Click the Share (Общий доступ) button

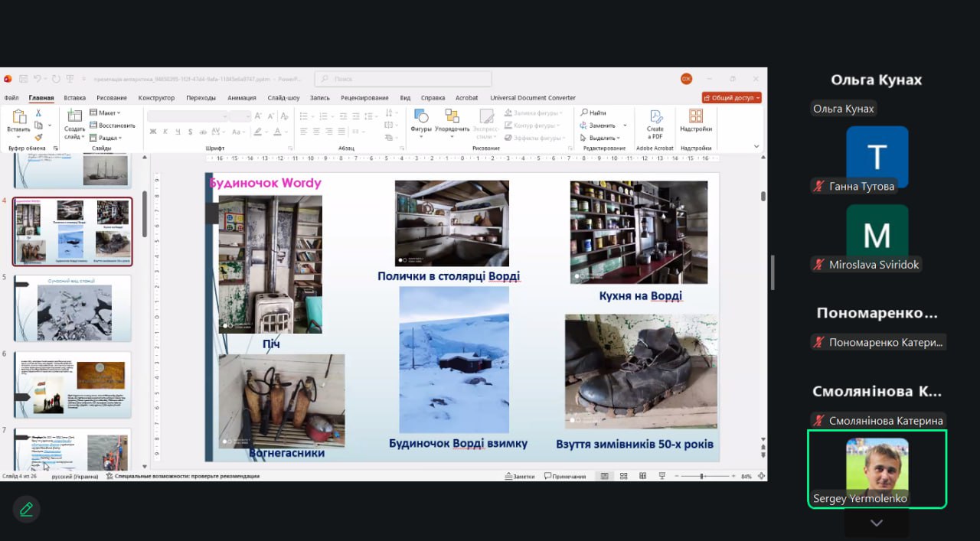coord(731,98)
